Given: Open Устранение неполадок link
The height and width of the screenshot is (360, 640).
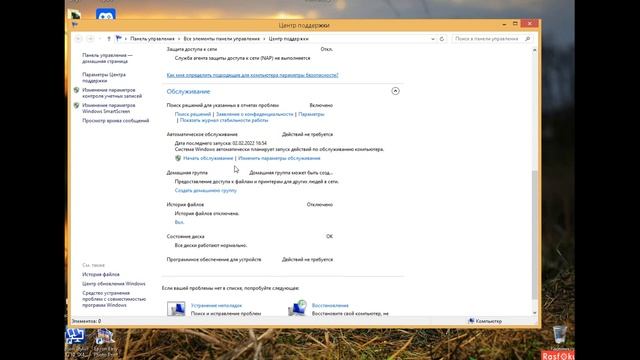Looking at the screenshot, I should [216, 305].
